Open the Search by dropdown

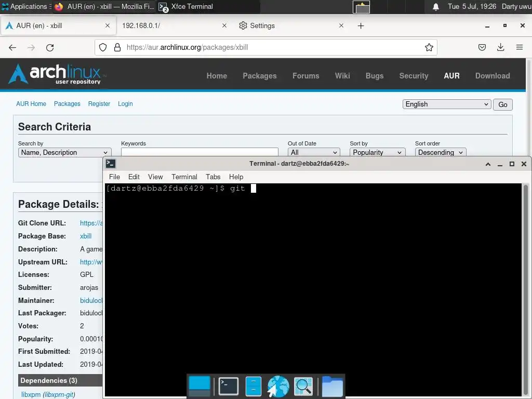tap(64, 152)
